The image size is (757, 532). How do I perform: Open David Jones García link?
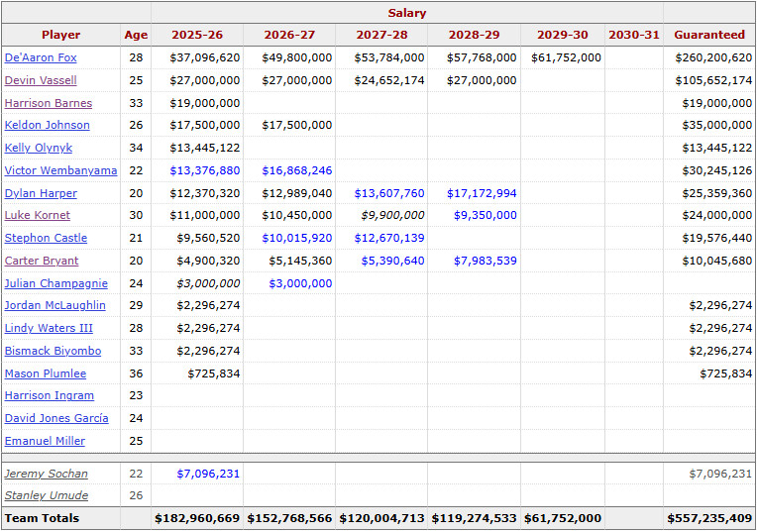(56, 418)
